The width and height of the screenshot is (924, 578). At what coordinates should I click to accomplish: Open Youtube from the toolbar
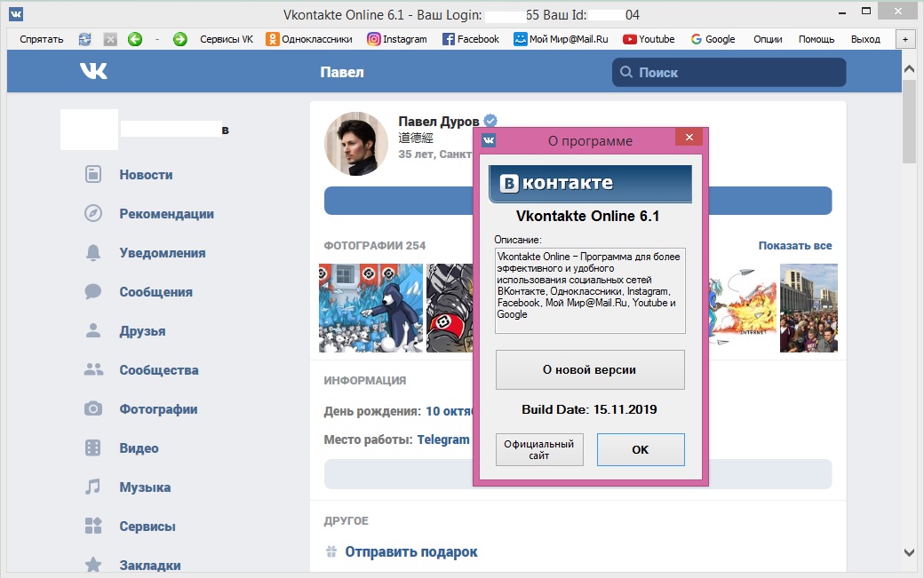[649, 39]
